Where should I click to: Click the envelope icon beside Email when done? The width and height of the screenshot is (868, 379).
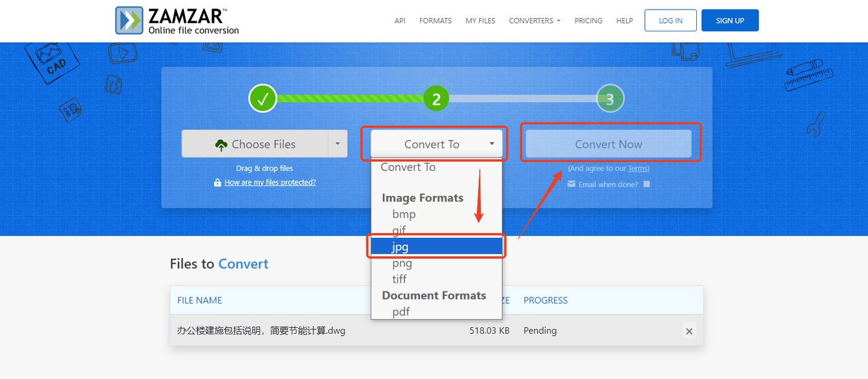coord(571,184)
